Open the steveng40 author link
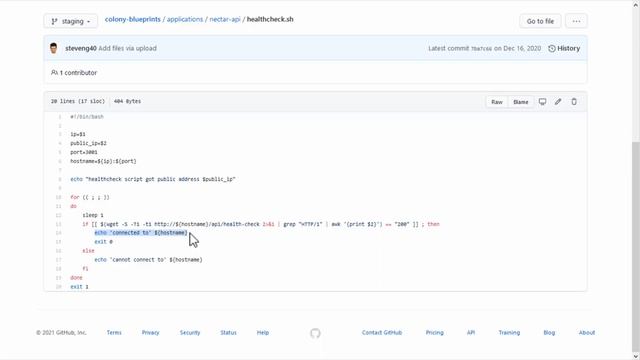640x360 pixels. (x=81, y=48)
